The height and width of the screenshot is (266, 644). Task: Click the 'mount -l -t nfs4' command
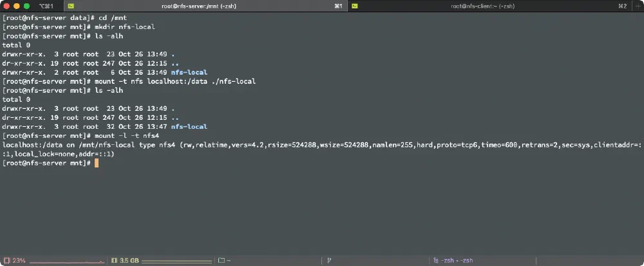pyautogui.click(x=127, y=135)
